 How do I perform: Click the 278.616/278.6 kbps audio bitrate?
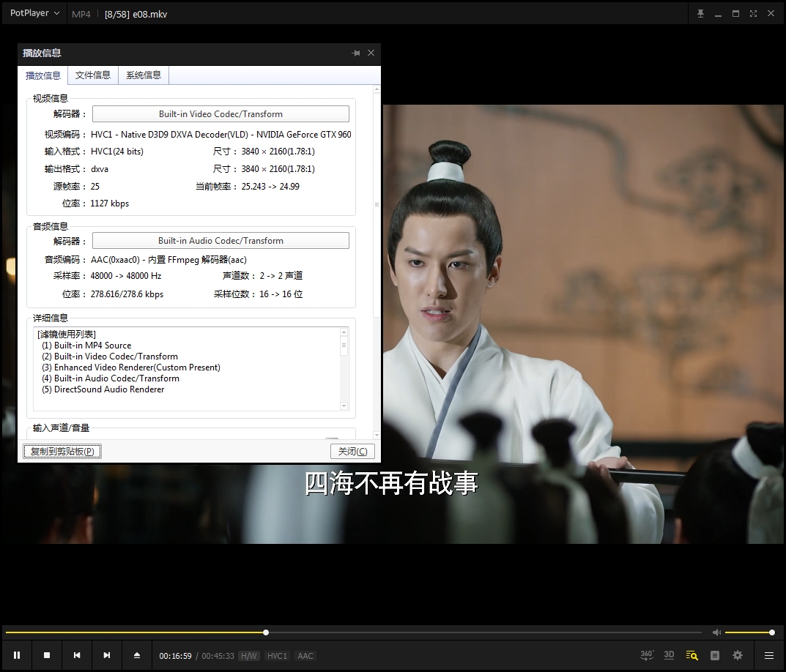(127, 294)
